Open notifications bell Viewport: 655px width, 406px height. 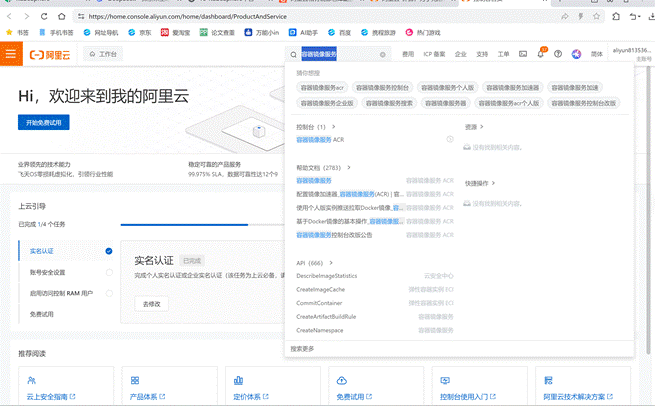[541, 54]
